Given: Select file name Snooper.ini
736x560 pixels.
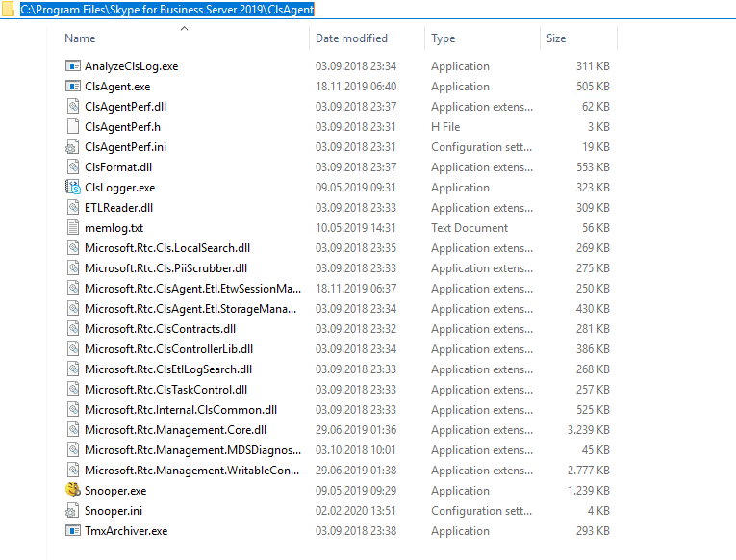Looking at the screenshot, I should point(114,510).
